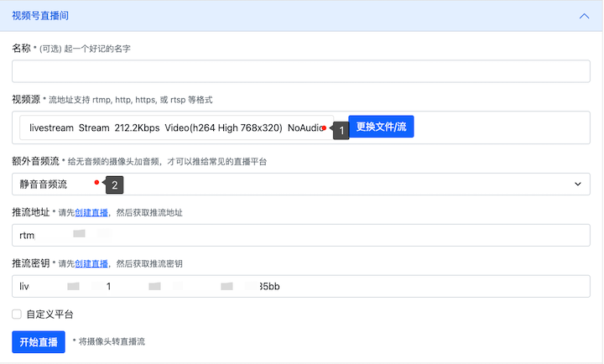Click the red dot inside 静音音频流 field

pyautogui.click(x=97, y=182)
